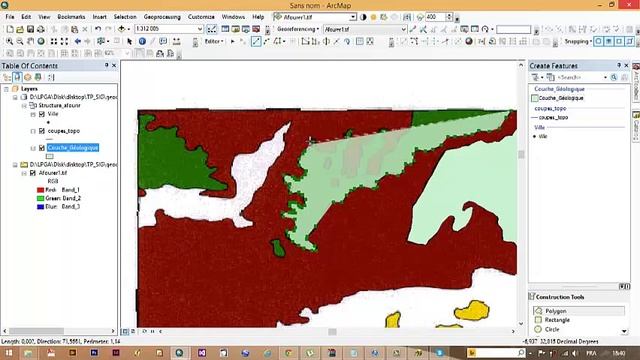640x360 pixels.
Task: Toggle Edge Snapping button
Action: point(629,42)
